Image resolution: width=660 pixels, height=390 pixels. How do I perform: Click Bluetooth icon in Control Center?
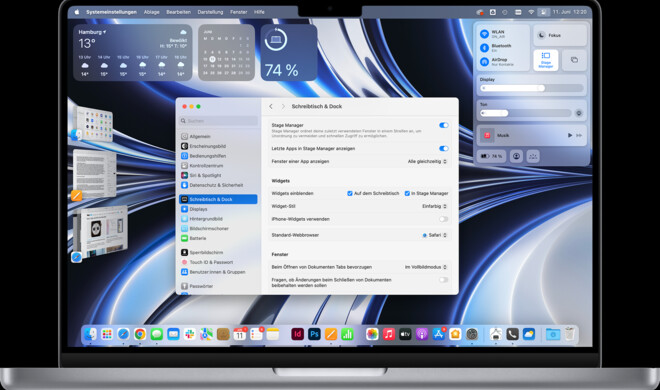coord(484,48)
